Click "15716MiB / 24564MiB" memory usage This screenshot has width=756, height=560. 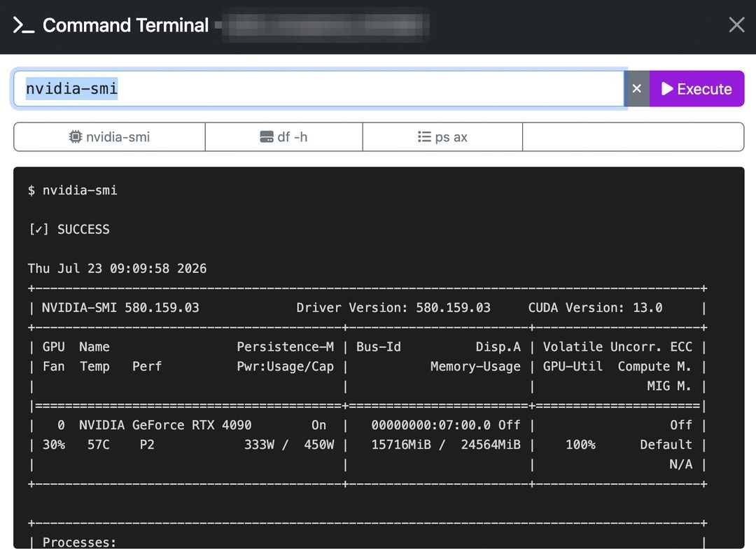click(446, 444)
